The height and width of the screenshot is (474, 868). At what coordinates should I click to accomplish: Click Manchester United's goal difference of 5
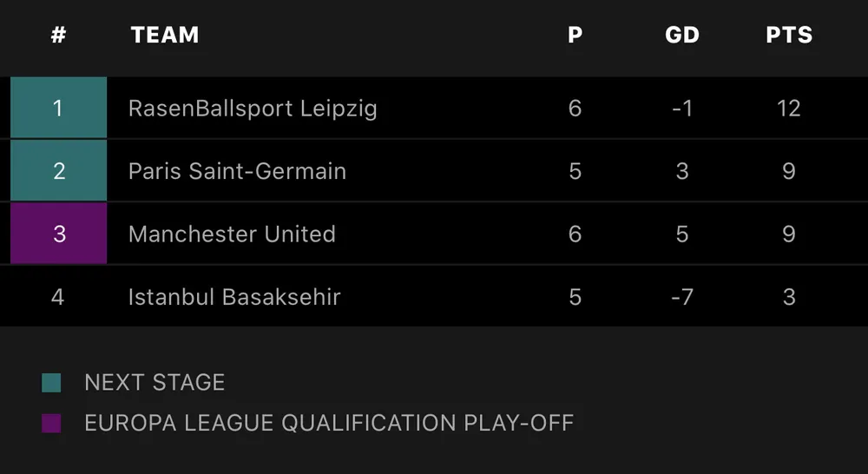[x=682, y=234]
